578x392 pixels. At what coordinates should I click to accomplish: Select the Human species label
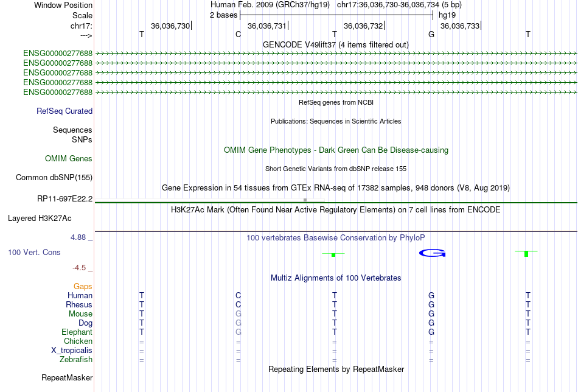coord(80,295)
